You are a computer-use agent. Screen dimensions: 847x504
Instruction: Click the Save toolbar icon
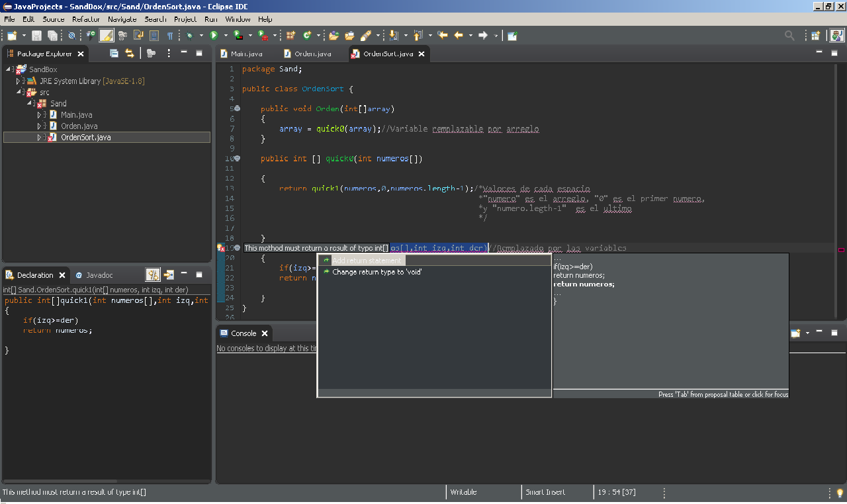(x=36, y=35)
